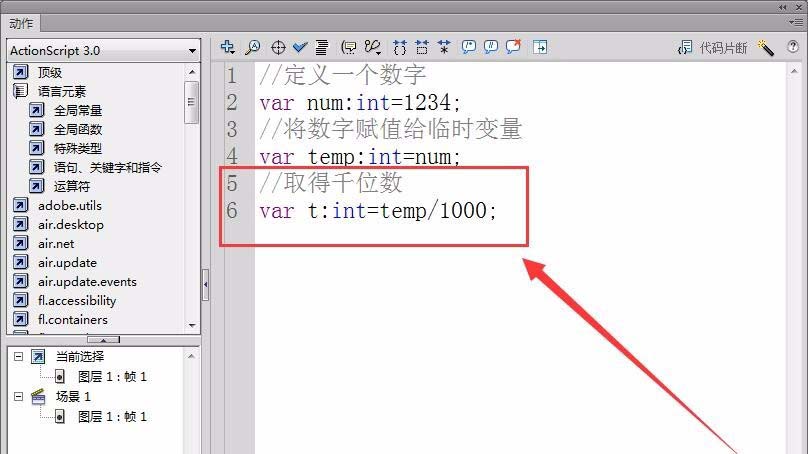This screenshot has width=808, height=454.
Task: Open the Find magnifier tool
Action: 252,47
